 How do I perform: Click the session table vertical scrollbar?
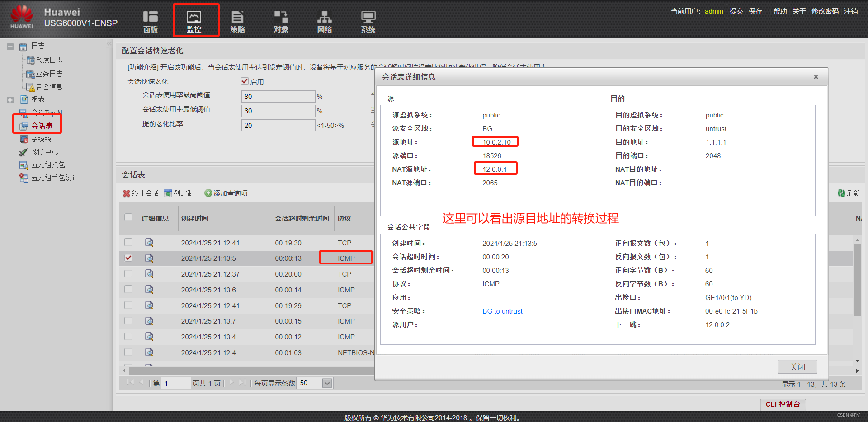[x=857, y=280]
